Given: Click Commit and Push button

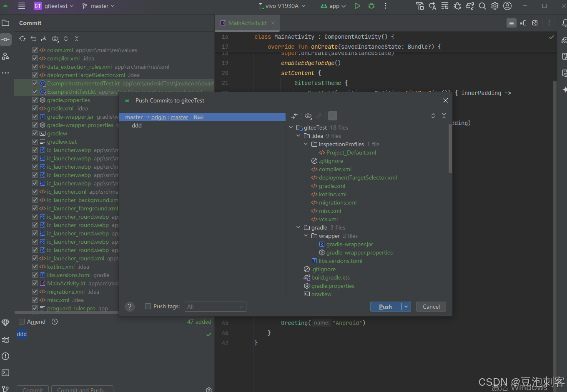Looking at the screenshot, I should click(82, 390).
